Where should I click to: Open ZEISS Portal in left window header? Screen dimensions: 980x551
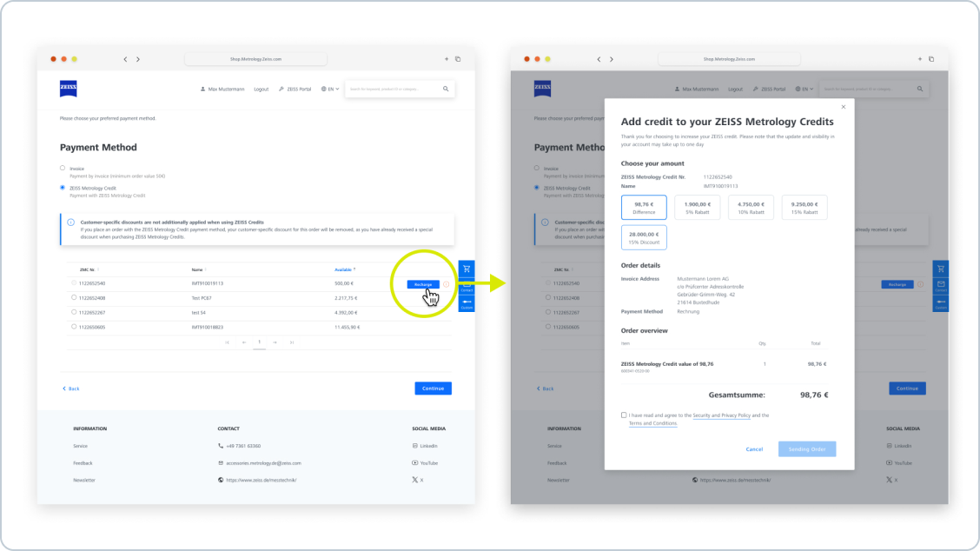point(295,89)
